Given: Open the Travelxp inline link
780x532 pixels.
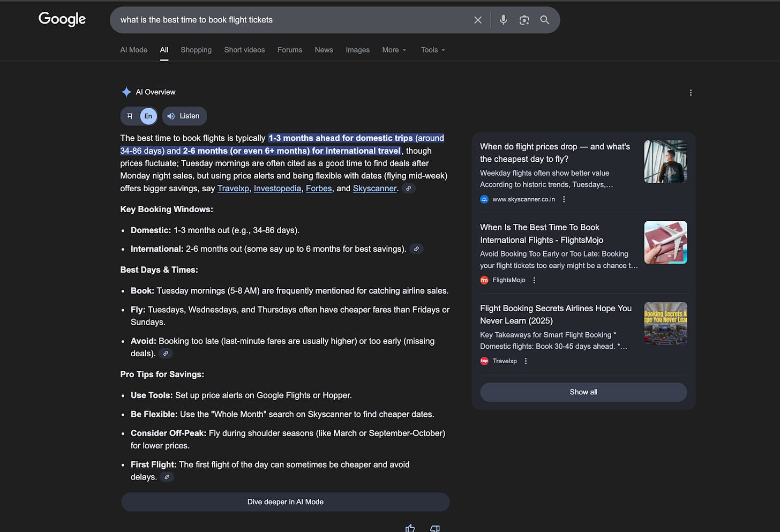Looking at the screenshot, I should (x=233, y=189).
